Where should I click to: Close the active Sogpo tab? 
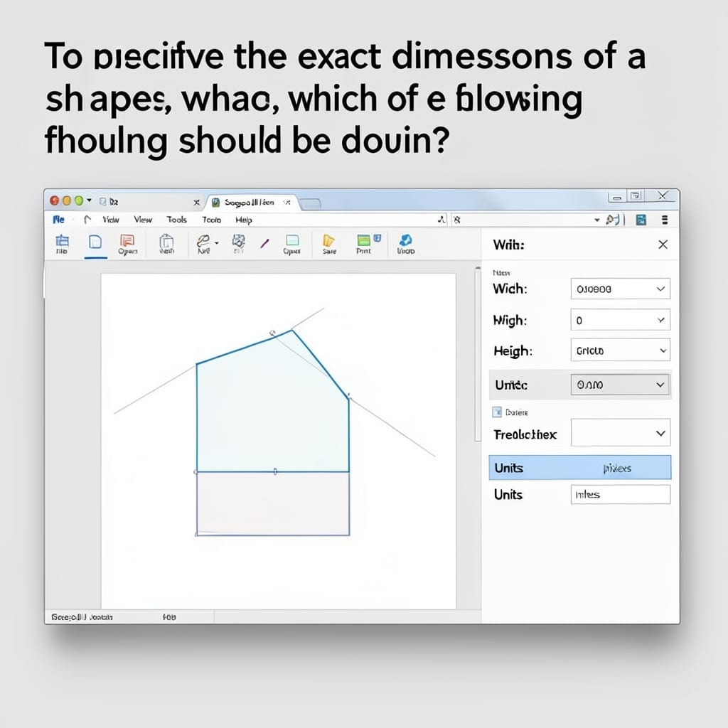pyautogui.click(x=287, y=203)
